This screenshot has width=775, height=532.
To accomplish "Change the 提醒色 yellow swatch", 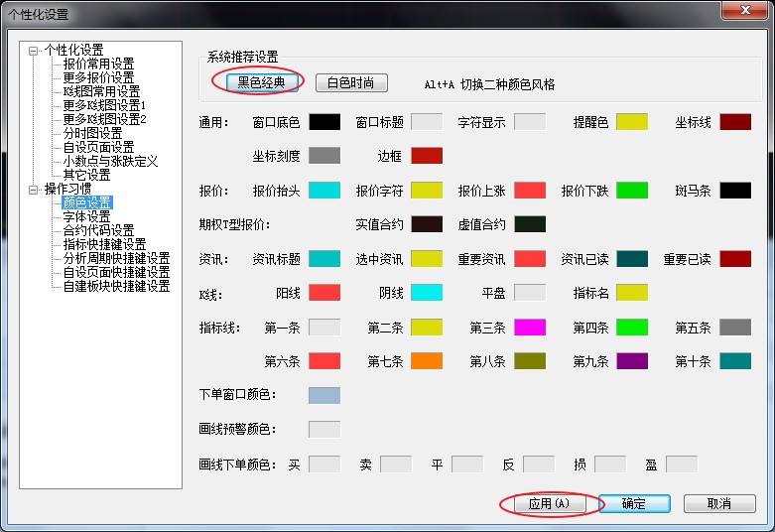I will tap(632, 122).
